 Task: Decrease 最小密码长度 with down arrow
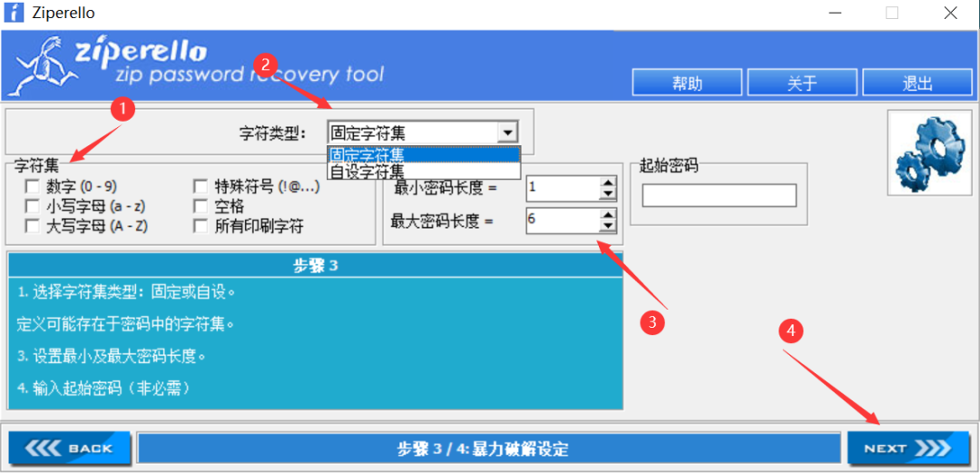[608, 192]
